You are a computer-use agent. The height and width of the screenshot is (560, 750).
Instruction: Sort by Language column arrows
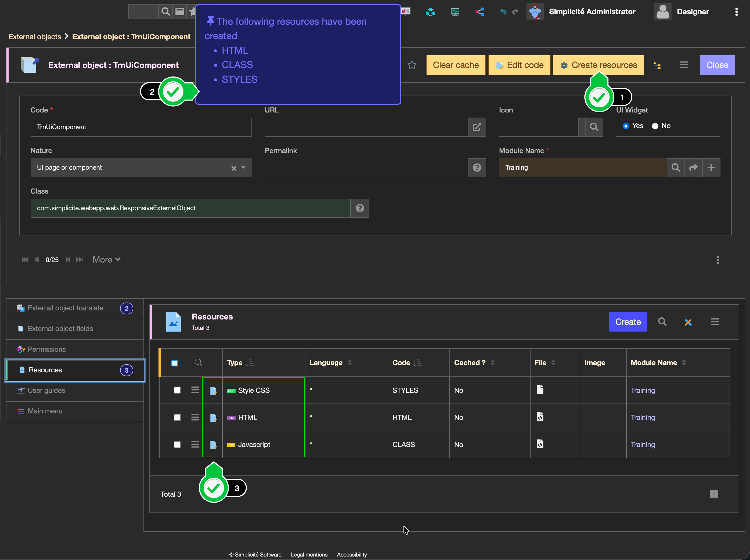(349, 362)
